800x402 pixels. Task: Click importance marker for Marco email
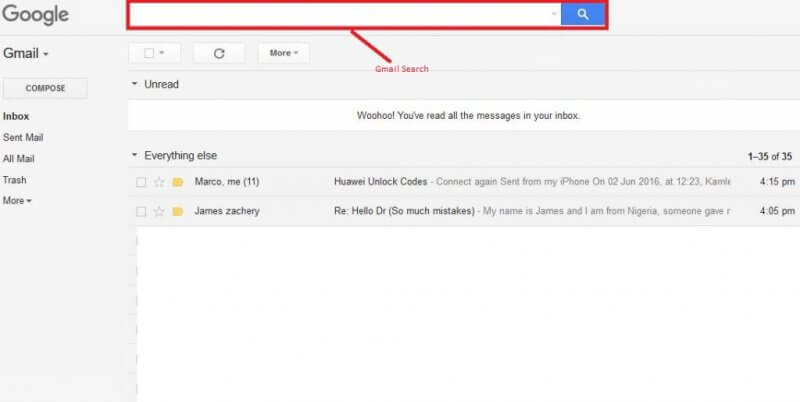[x=178, y=182]
